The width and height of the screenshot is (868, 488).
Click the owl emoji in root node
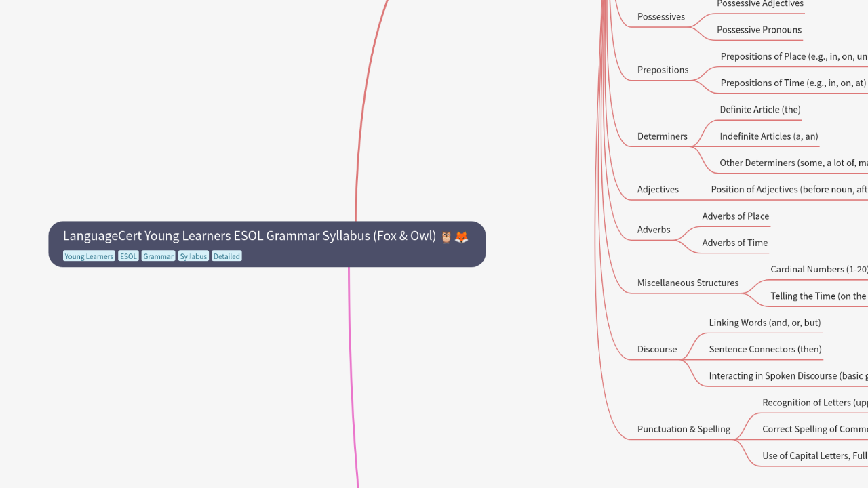tap(446, 237)
